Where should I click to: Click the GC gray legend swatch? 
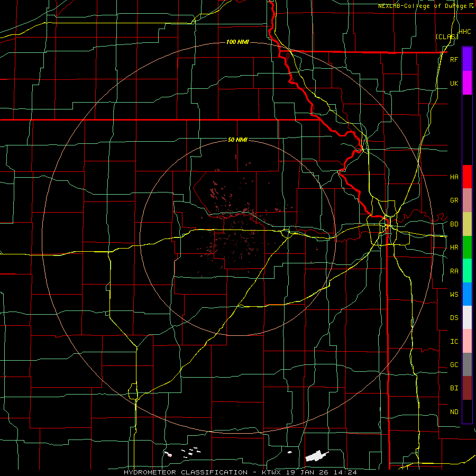pyautogui.click(x=467, y=364)
